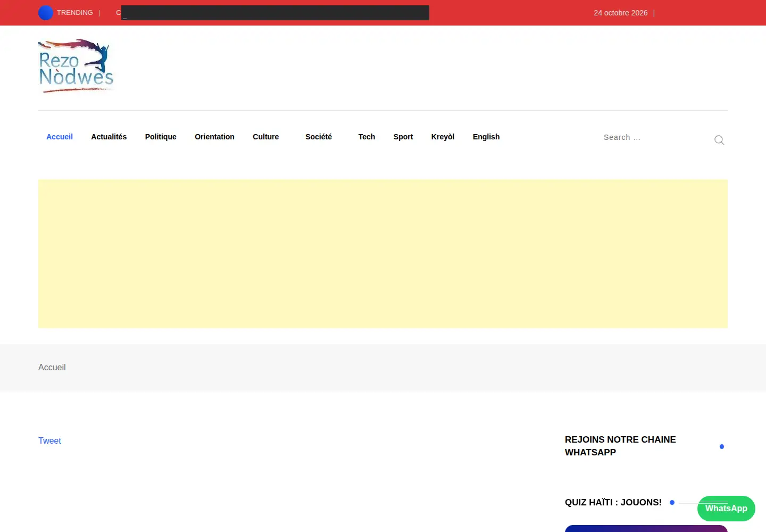
Task: Open the Accueil menu item
Action: 60,137
